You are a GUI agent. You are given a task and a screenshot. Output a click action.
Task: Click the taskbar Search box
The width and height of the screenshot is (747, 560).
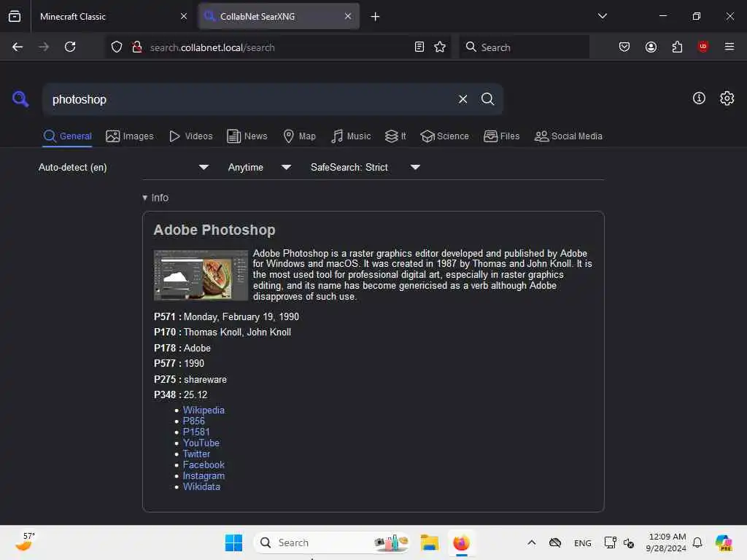coord(332,542)
